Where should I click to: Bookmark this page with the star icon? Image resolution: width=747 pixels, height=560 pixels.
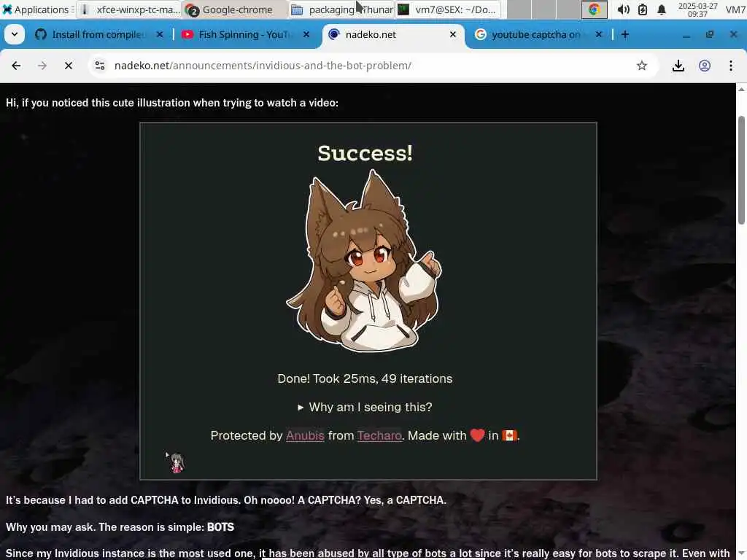click(642, 66)
